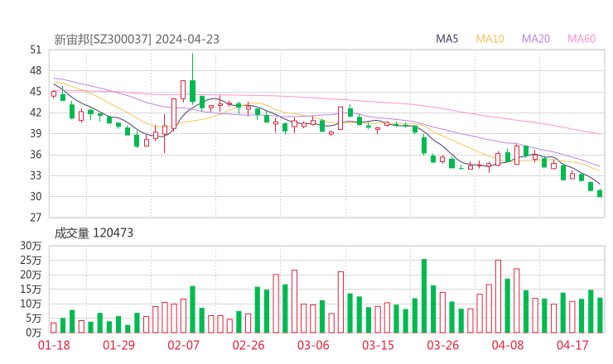The height and width of the screenshot is (364, 613).
Task: Select the 03-26 date marker
Action: 442,345
